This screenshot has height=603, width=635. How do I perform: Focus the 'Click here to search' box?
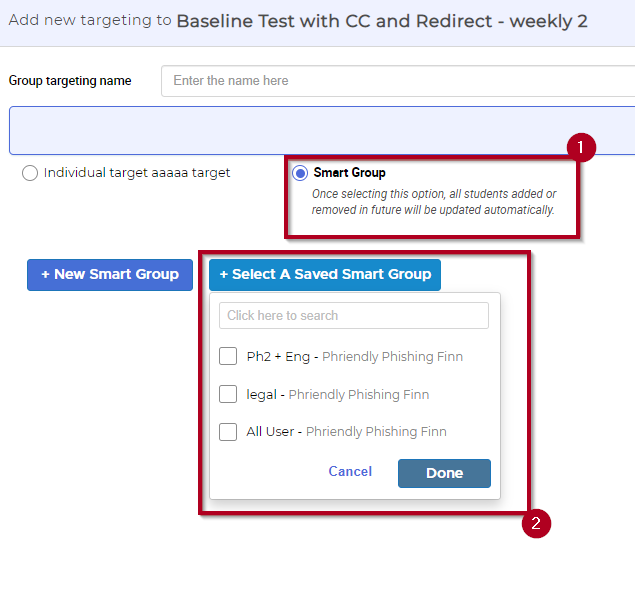pyautogui.click(x=354, y=315)
